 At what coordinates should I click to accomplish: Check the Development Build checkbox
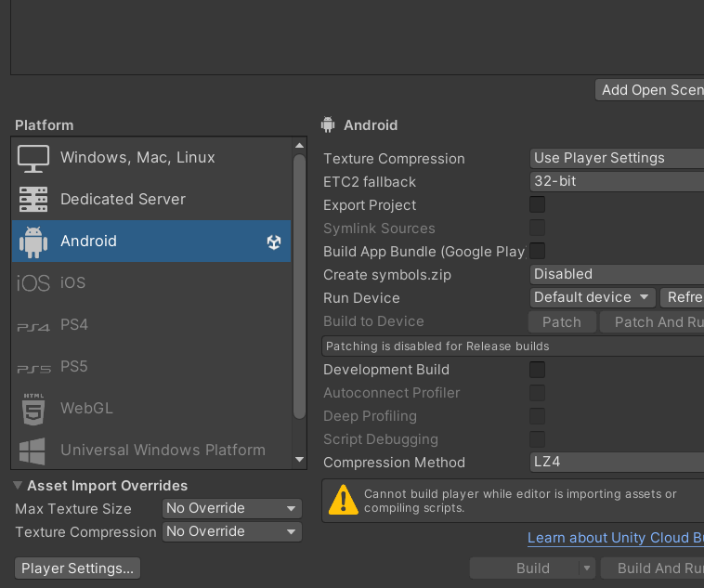[537, 370]
